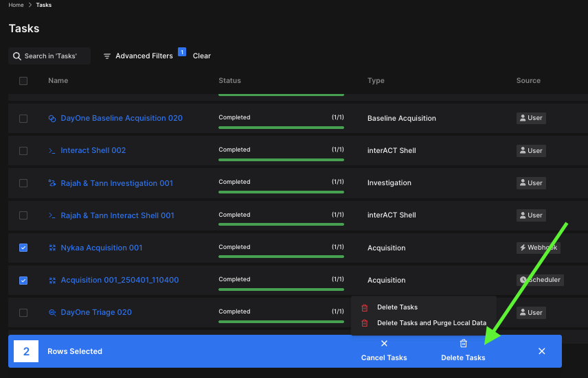Screen dimensions: 588x378
Task: Select the Interact Shell 002 row checkbox
Action: [x=23, y=151]
